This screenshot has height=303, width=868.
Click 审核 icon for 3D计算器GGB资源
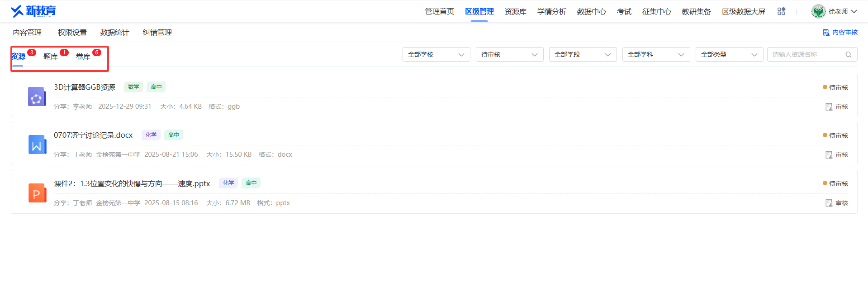tap(829, 107)
